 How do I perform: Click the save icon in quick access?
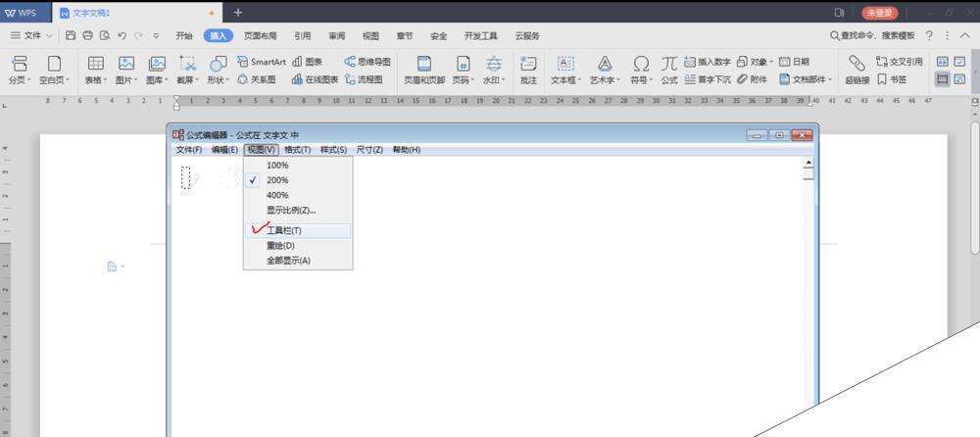tap(70, 35)
